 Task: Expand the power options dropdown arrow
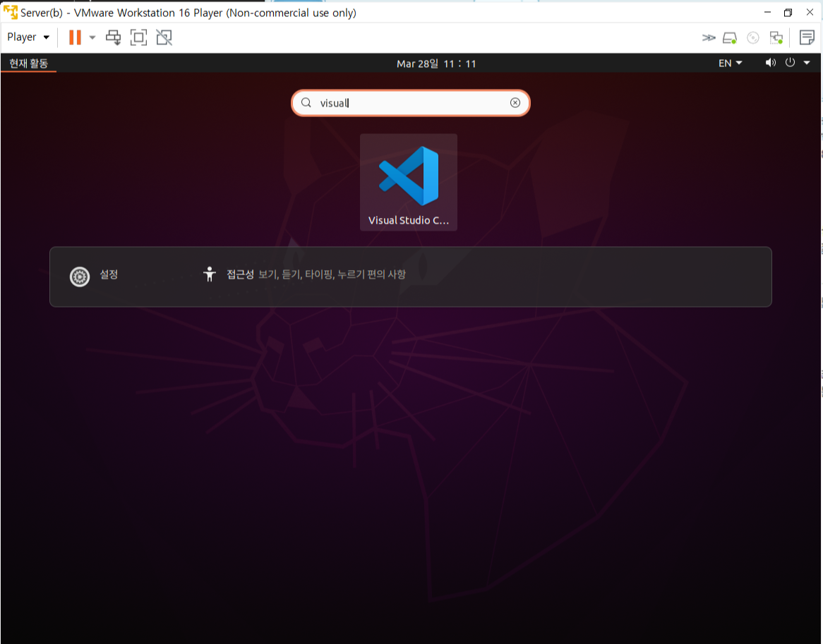click(x=92, y=37)
